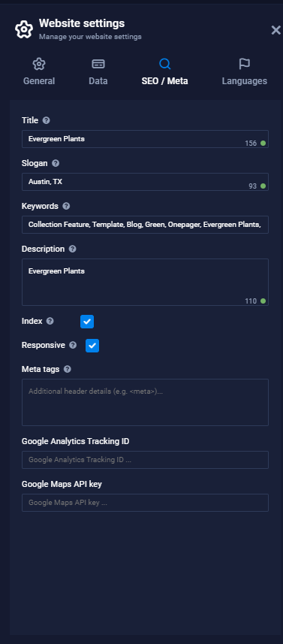The image size is (283, 644).
Task: Click the Website settings gear icon
Action: coord(24,29)
